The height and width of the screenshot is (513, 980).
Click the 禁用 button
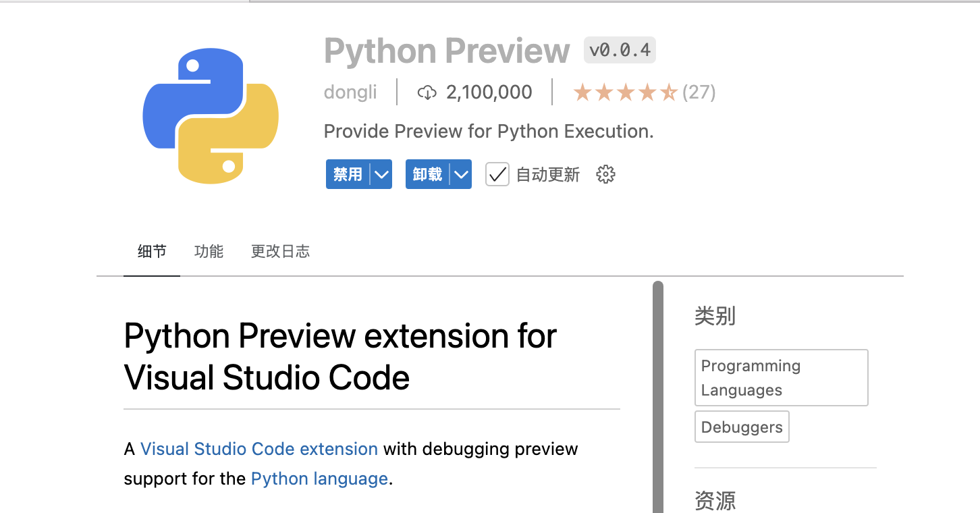point(348,175)
